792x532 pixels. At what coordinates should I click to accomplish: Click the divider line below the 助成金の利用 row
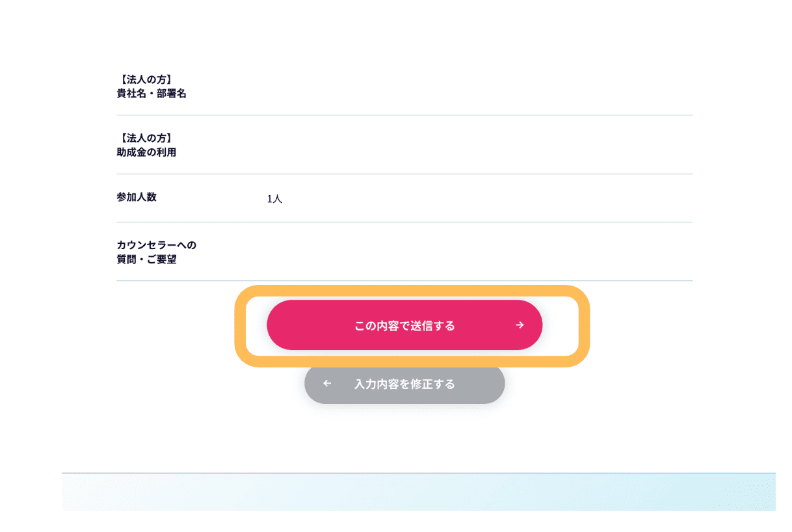pos(404,174)
